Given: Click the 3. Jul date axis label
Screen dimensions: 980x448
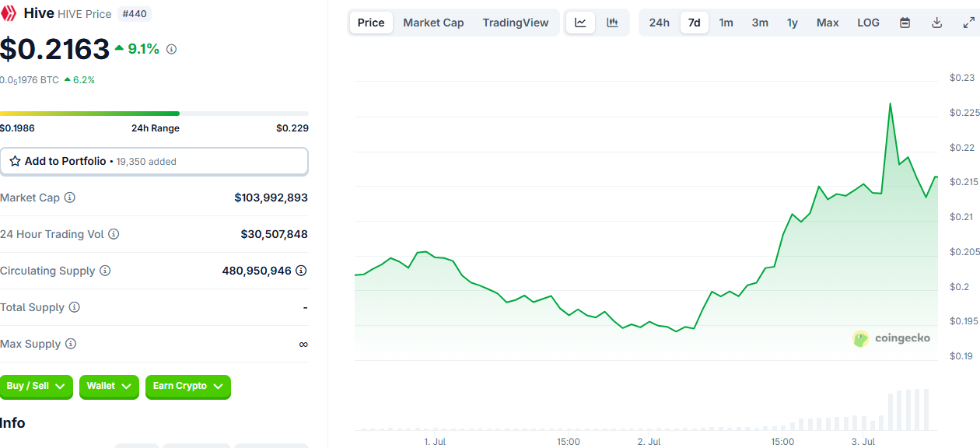Looking at the screenshot, I should click(863, 442).
